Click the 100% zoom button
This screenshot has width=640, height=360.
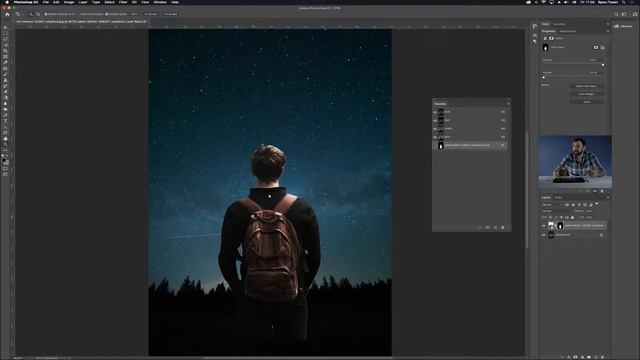[134, 14]
